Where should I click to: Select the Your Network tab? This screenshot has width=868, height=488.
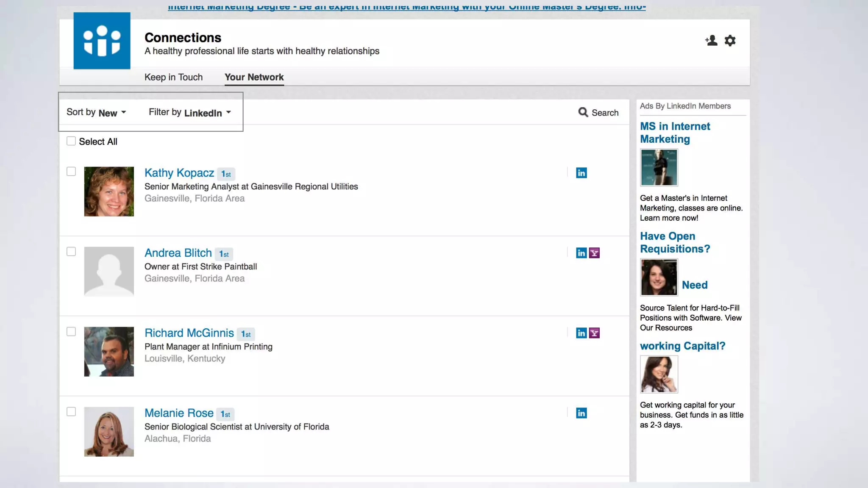pos(254,77)
